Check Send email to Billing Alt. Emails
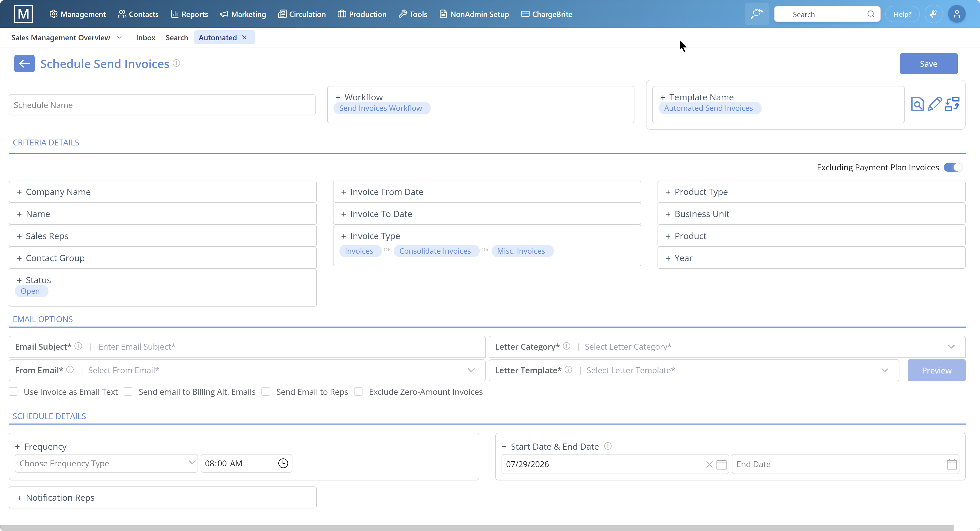The image size is (980, 531). click(128, 392)
